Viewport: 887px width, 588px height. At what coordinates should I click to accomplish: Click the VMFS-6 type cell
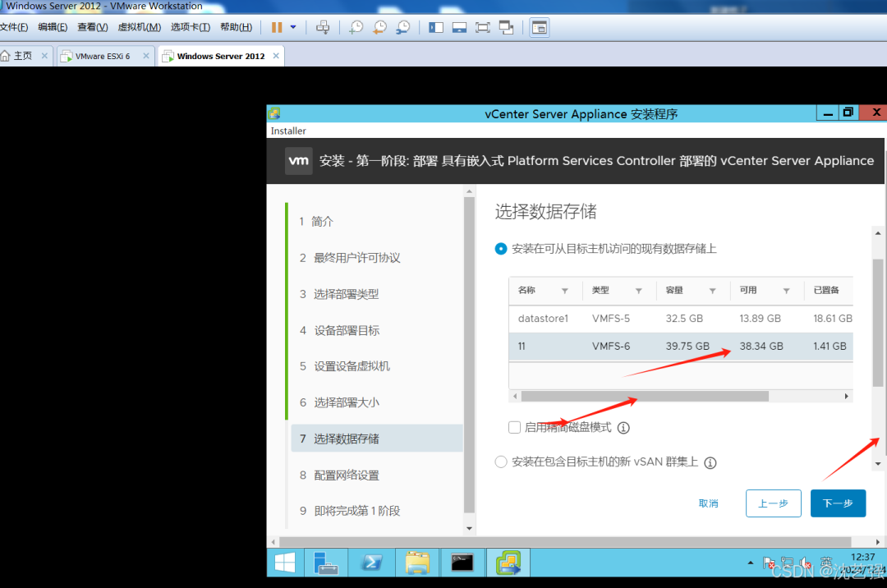coord(611,346)
